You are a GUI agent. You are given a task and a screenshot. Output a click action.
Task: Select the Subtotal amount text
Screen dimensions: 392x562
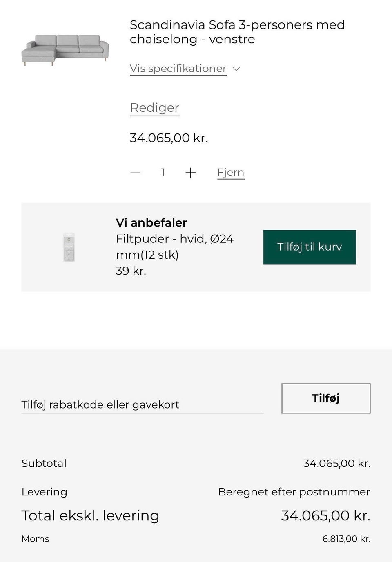pyautogui.click(x=337, y=463)
